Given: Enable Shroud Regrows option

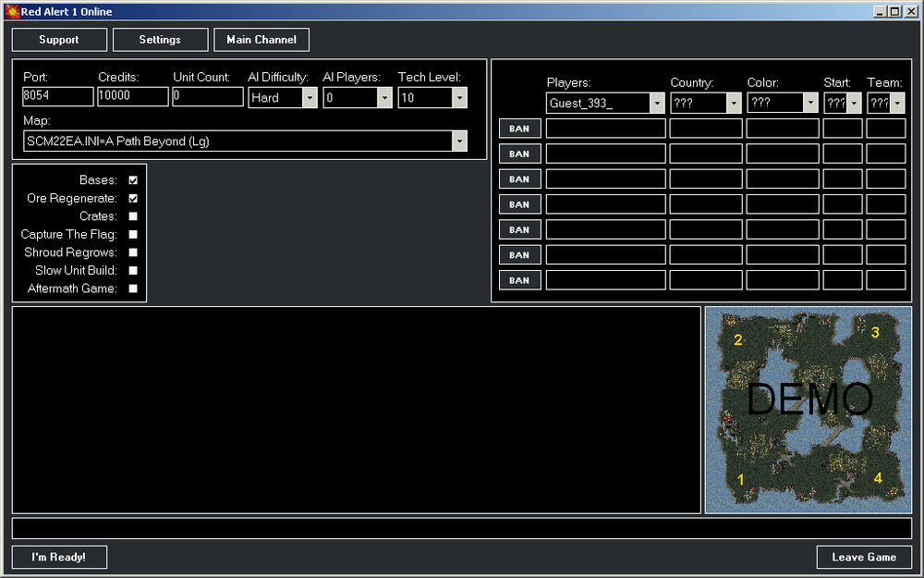Looking at the screenshot, I should coord(133,252).
